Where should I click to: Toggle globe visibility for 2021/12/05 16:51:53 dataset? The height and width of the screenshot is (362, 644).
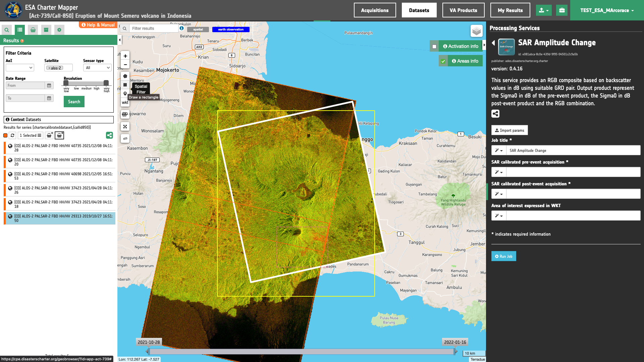(x=10, y=174)
